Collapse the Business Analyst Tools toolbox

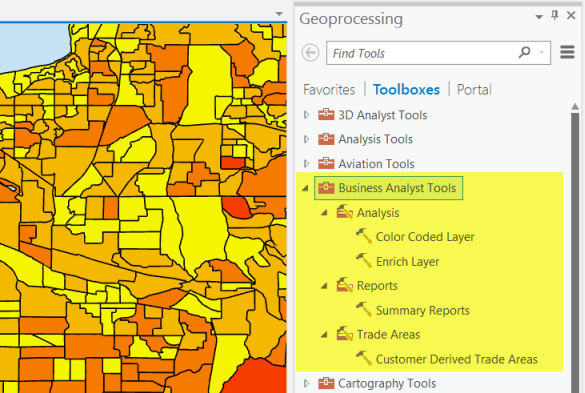click(306, 188)
